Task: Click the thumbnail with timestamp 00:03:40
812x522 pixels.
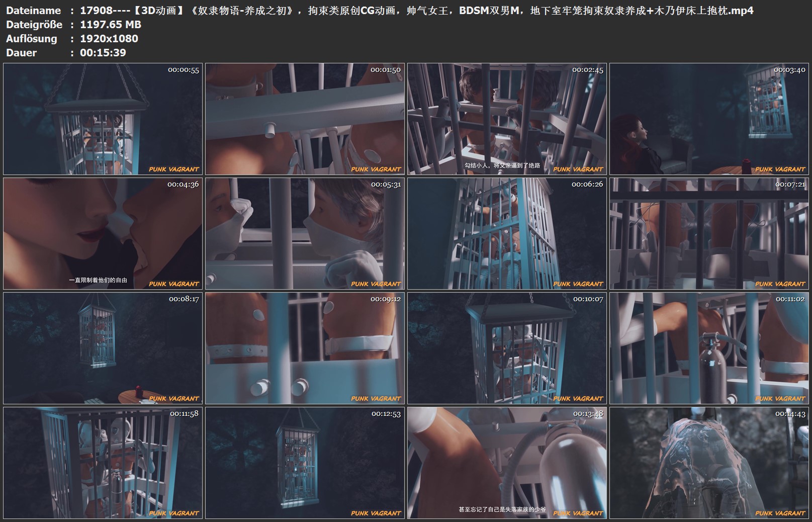Action: pos(709,119)
